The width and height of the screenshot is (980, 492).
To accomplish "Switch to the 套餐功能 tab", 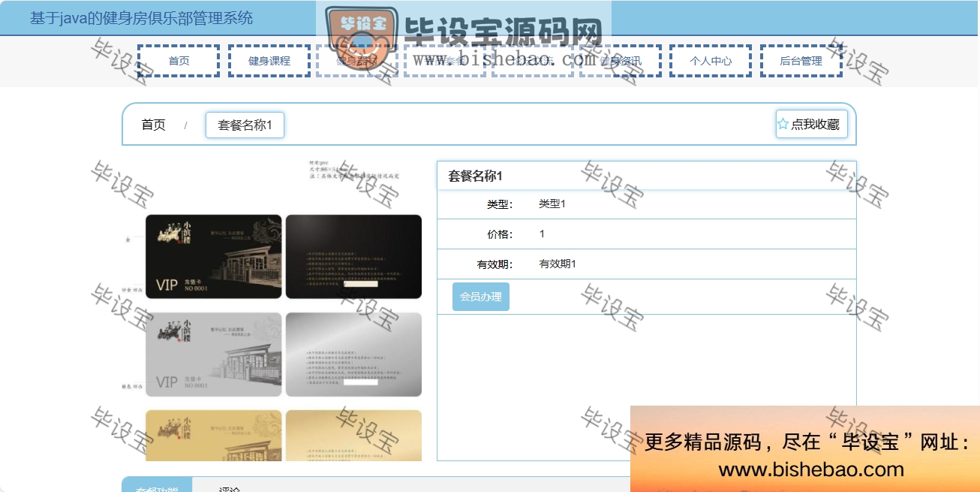I will click(157, 484).
